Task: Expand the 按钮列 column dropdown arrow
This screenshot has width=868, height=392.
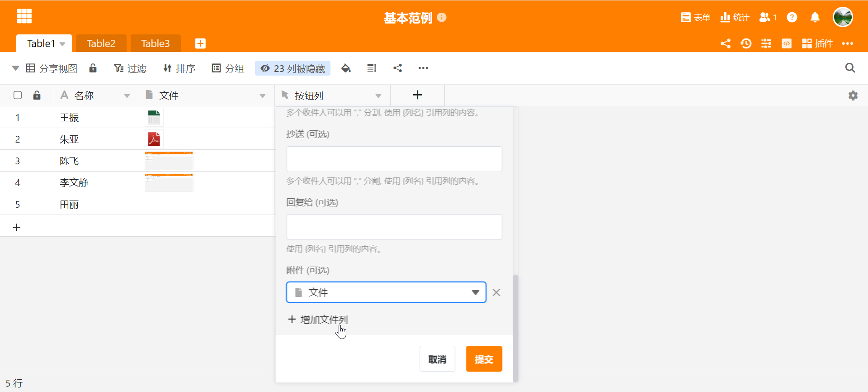Action: [378, 96]
